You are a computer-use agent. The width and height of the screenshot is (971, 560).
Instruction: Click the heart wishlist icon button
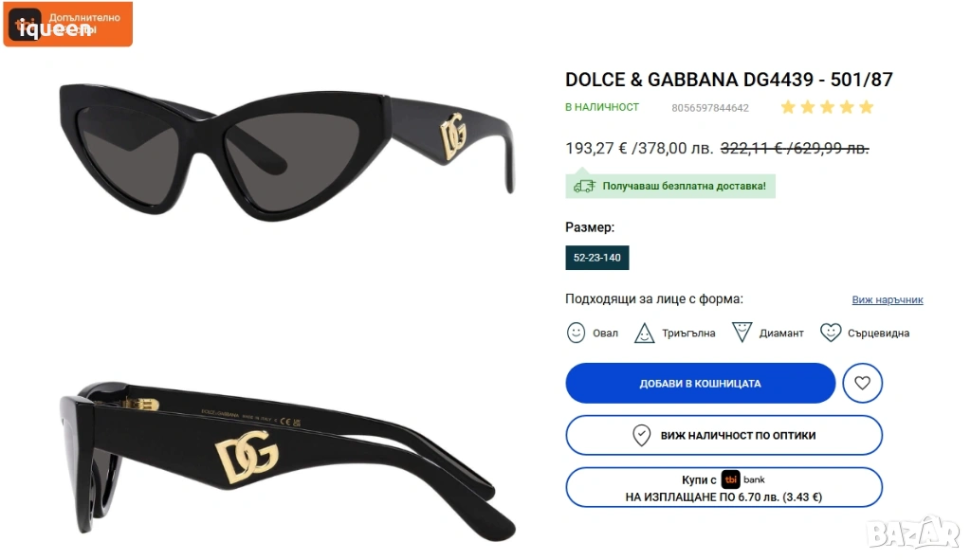(862, 384)
